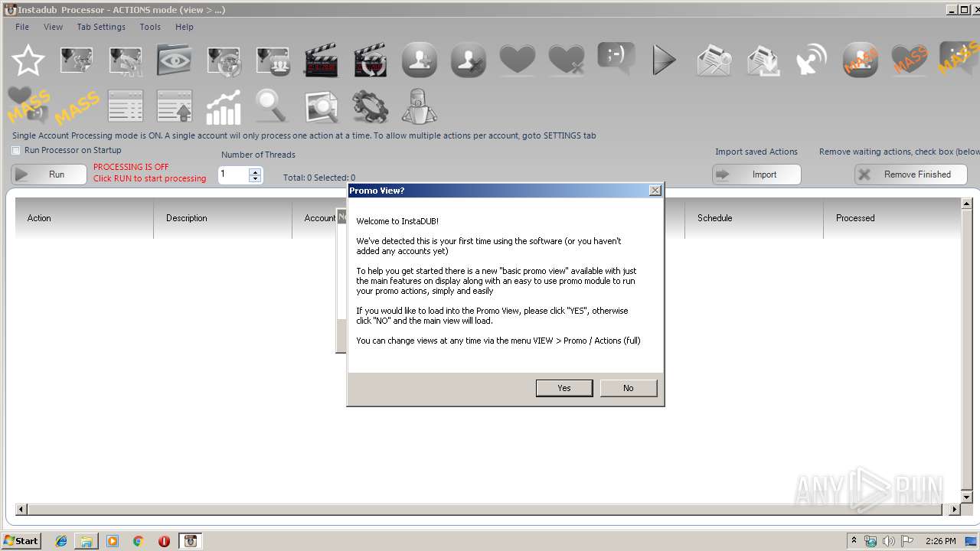
Task: Click the Import button
Action: pyautogui.click(x=756, y=174)
